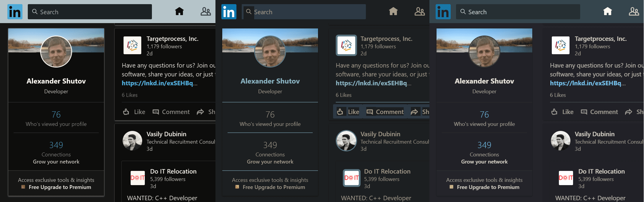The image size is (644, 202).
Task: Open Do IT Relocation logo in leftmost panel
Action: tap(138, 178)
